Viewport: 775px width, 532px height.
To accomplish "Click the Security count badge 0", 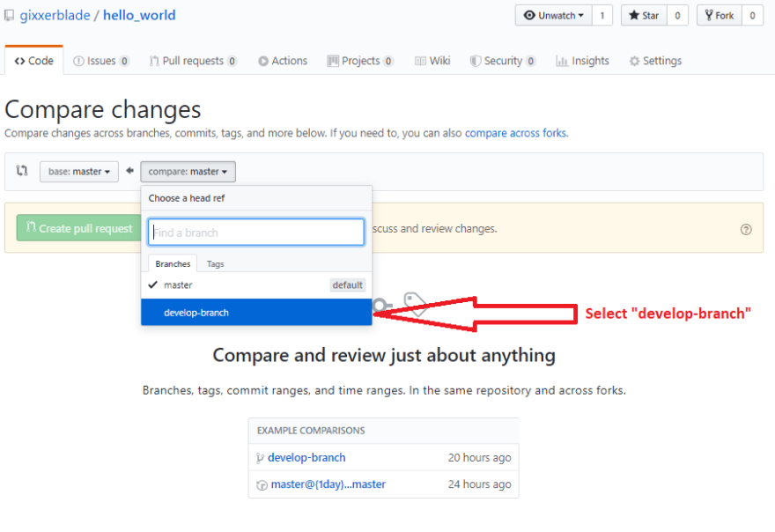I will [x=531, y=62].
